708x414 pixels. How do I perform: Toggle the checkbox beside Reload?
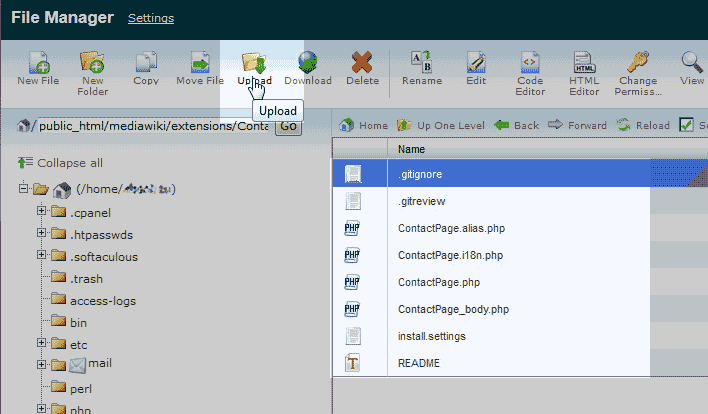tap(686, 125)
